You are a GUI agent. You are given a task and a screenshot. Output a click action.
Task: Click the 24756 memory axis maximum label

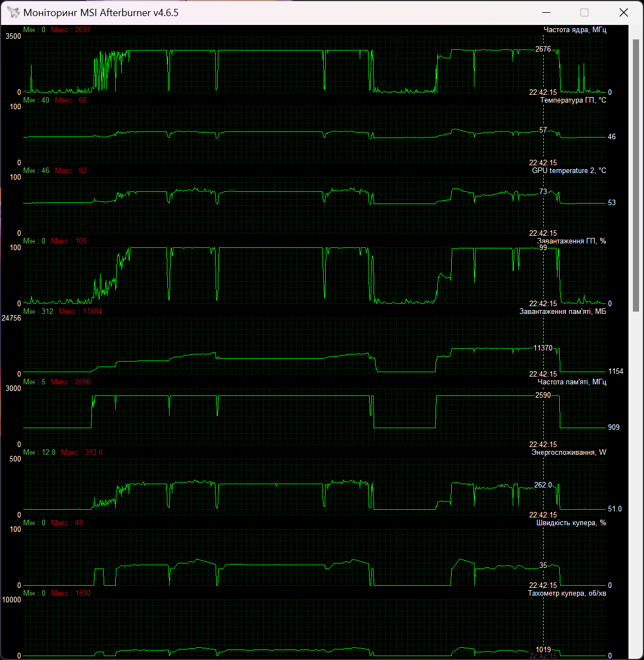tap(11, 318)
